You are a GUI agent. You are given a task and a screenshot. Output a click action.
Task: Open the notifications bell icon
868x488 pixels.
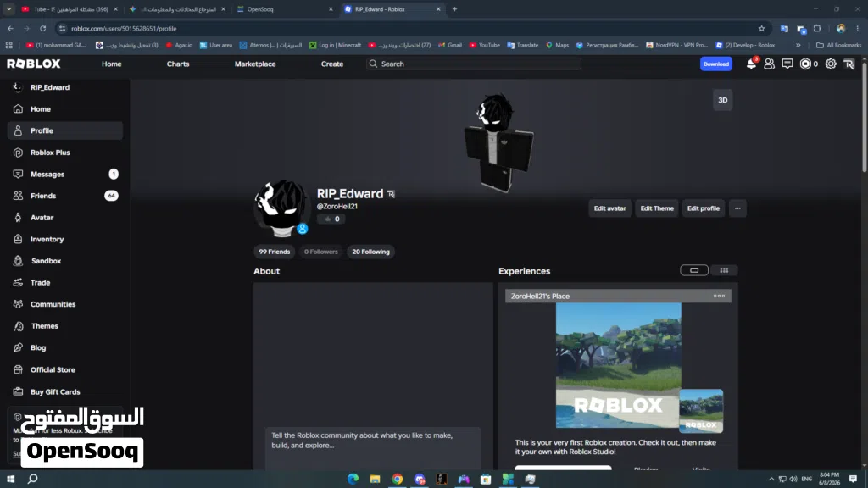click(x=751, y=64)
